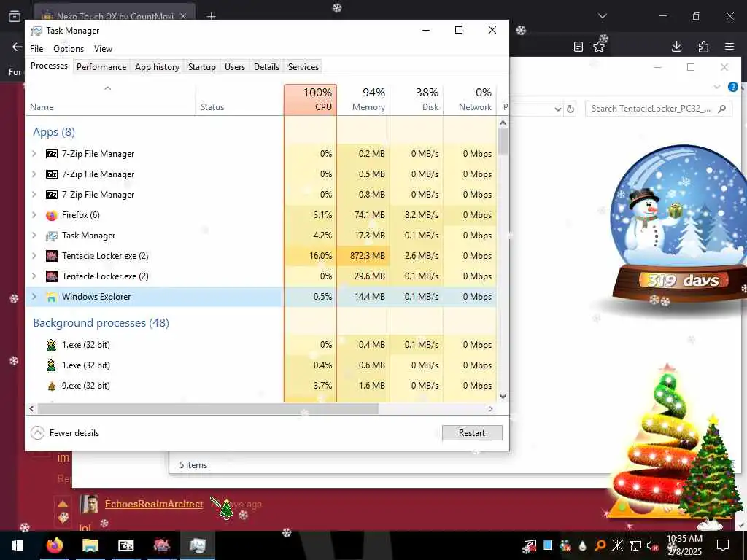Click the muted speaker tray icon
The image size is (747, 560).
point(653,545)
